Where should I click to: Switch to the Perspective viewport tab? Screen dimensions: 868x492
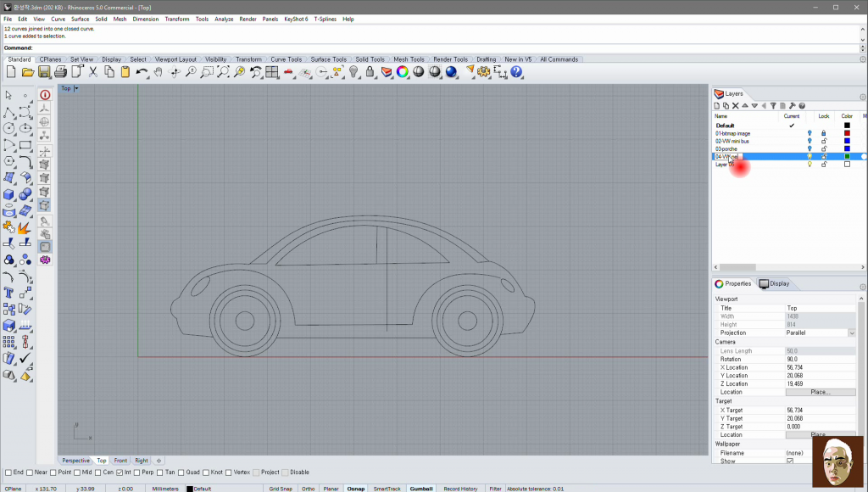pyautogui.click(x=75, y=461)
